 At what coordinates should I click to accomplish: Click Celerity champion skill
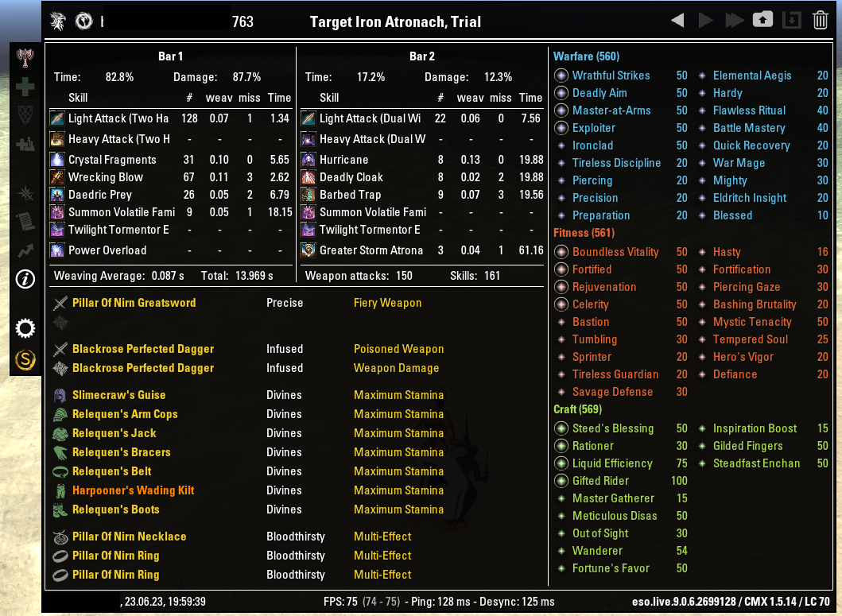(591, 304)
